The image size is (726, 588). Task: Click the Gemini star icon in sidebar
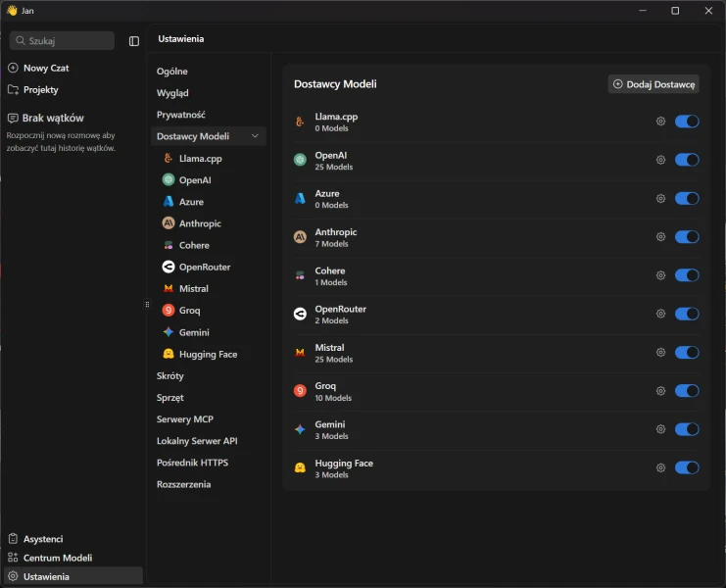(169, 332)
